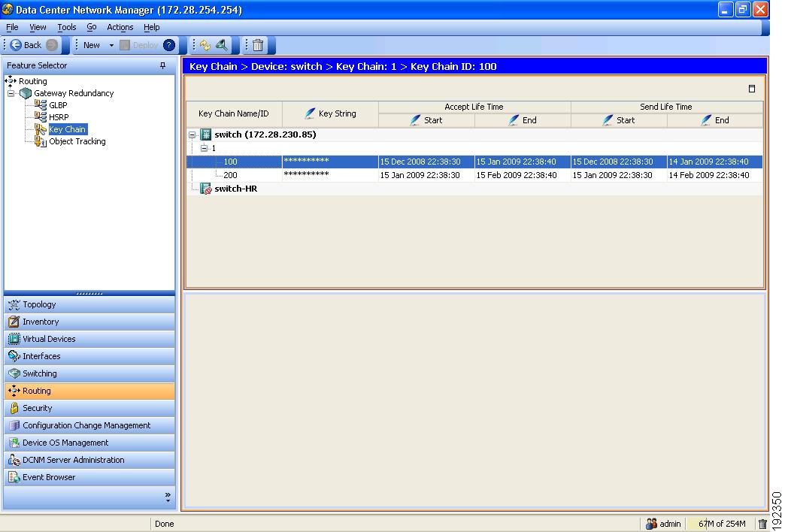Select the GLBP feature icon

click(41, 105)
